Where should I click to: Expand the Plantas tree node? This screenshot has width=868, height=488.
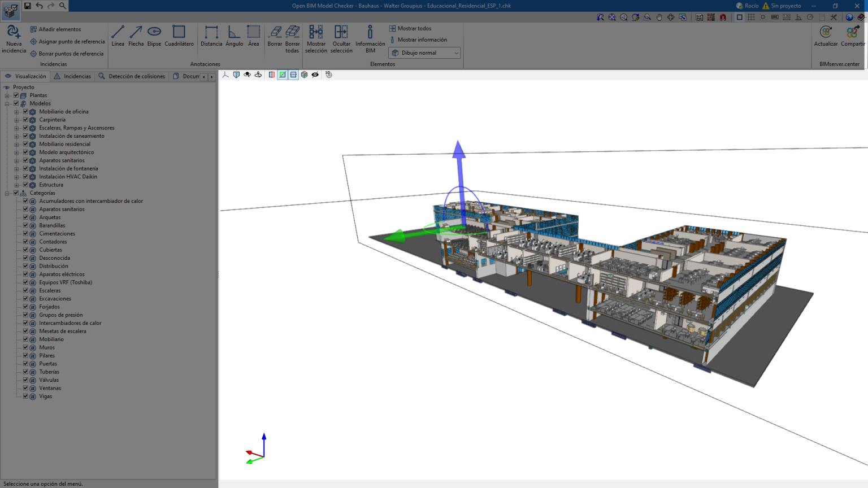(7, 95)
